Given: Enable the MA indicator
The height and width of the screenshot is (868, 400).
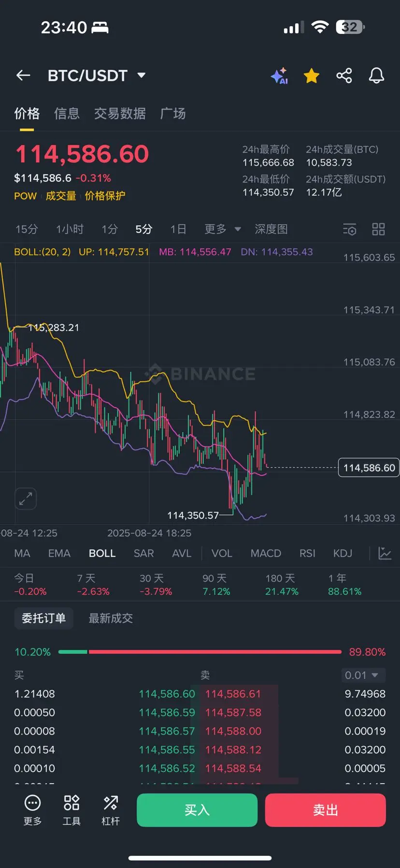Looking at the screenshot, I should tap(22, 553).
